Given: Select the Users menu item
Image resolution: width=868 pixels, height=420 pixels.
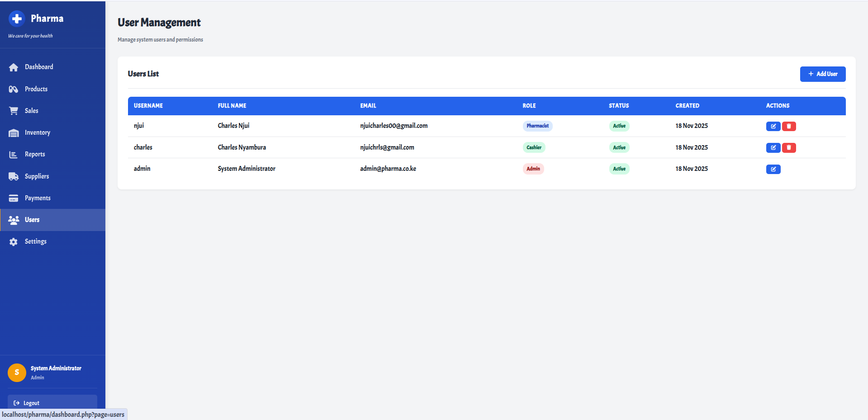Looking at the screenshot, I should pyautogui.click(x=32, y=220).
